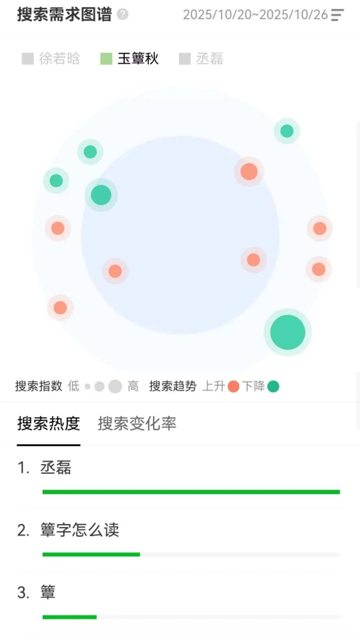The height and width of the screenshot is (644, 360).
Task: Switch to the 搜索变化率 tab
Action: point(137,424)
